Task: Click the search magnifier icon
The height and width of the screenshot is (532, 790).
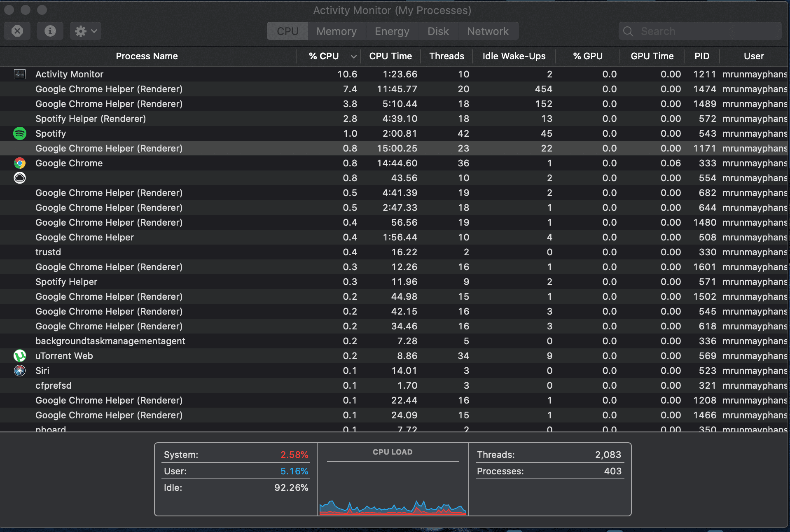Action: 628,31
